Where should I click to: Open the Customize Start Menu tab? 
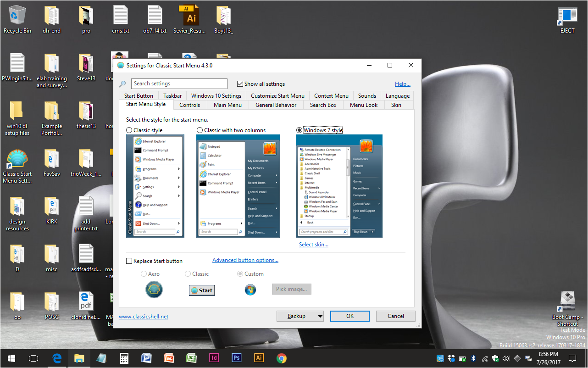(x=277, y=96)
